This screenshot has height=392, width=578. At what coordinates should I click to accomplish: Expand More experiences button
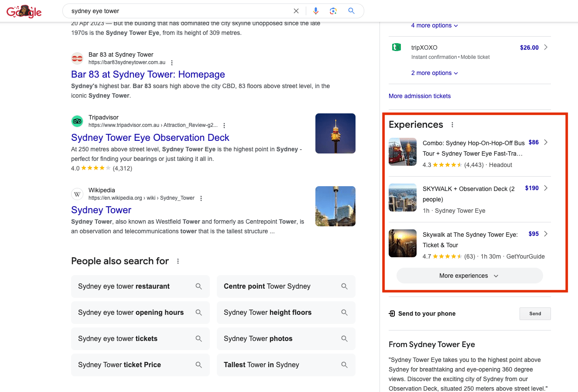[x=469, y=276]
